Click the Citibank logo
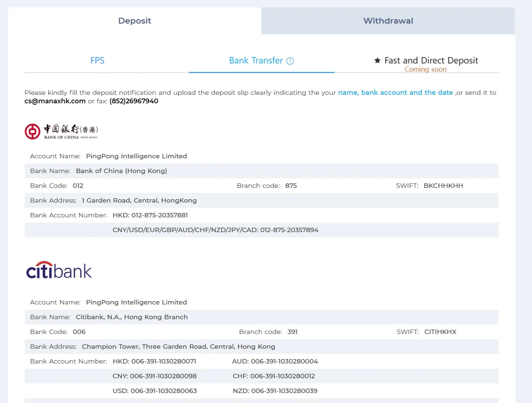 (59, 270)
